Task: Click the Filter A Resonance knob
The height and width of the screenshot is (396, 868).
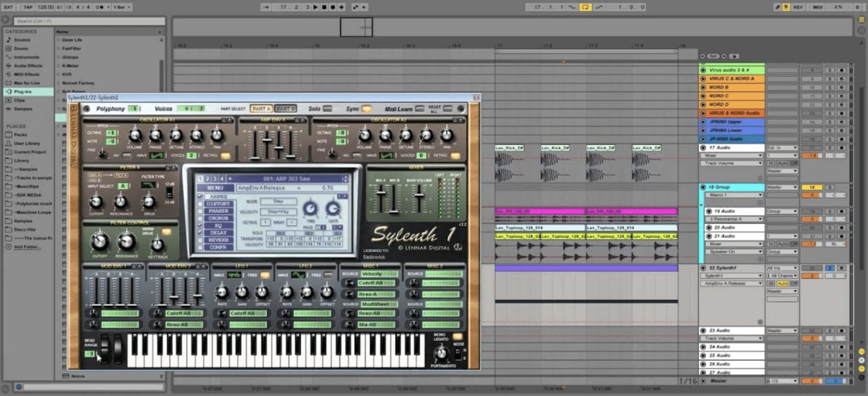Action: pos(120,201)
